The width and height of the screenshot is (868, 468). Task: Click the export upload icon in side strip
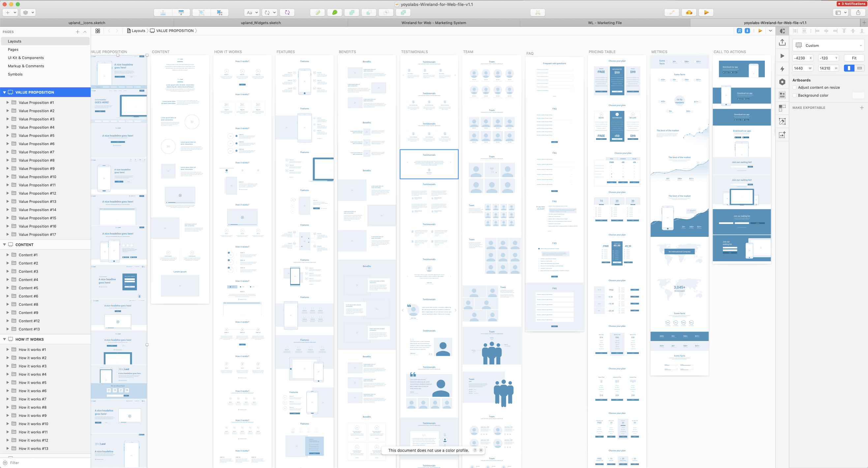coord(782,43)
